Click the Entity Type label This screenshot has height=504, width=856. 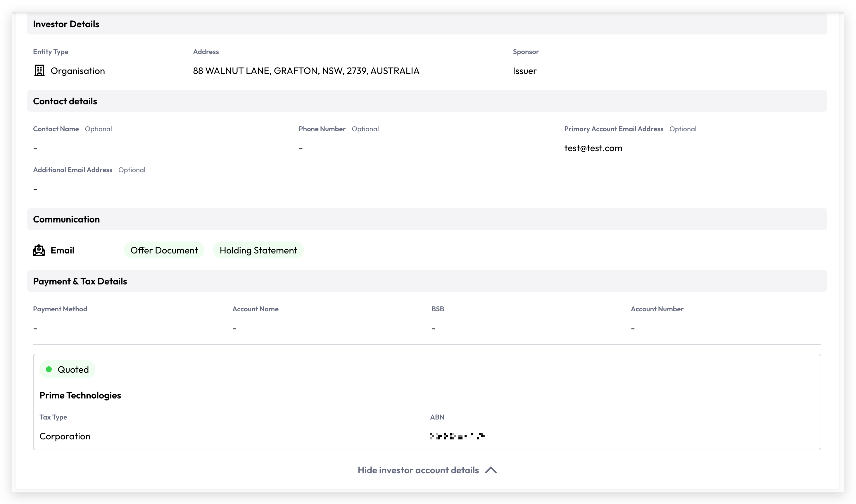51,52
